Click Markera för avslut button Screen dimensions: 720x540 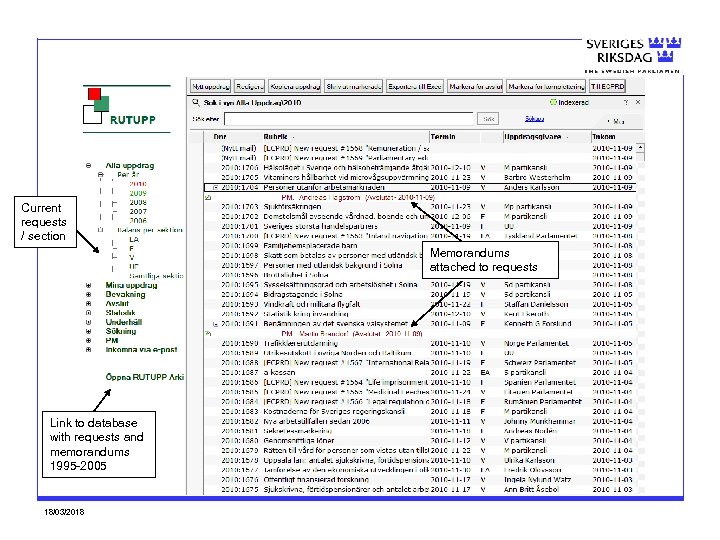(x=476, y=86)
